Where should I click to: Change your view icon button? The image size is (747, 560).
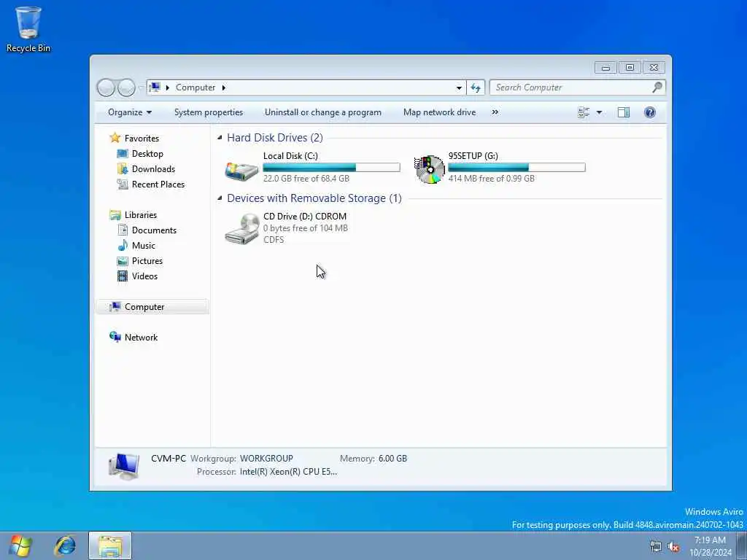point(584,112)
